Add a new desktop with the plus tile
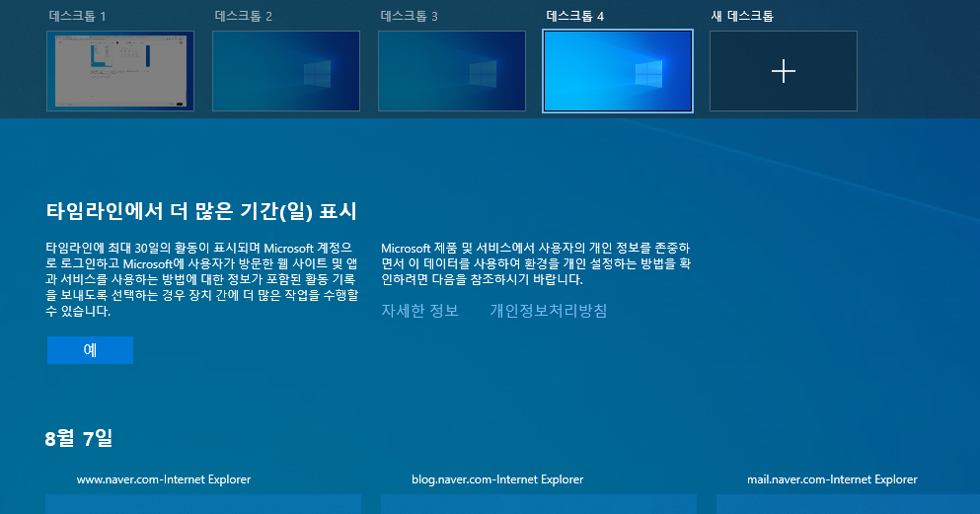 pyautogui.click(x=784, y=71)
